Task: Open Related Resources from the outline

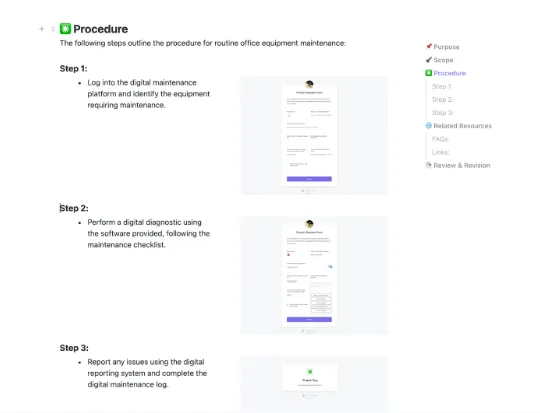Action: [463, 126]
